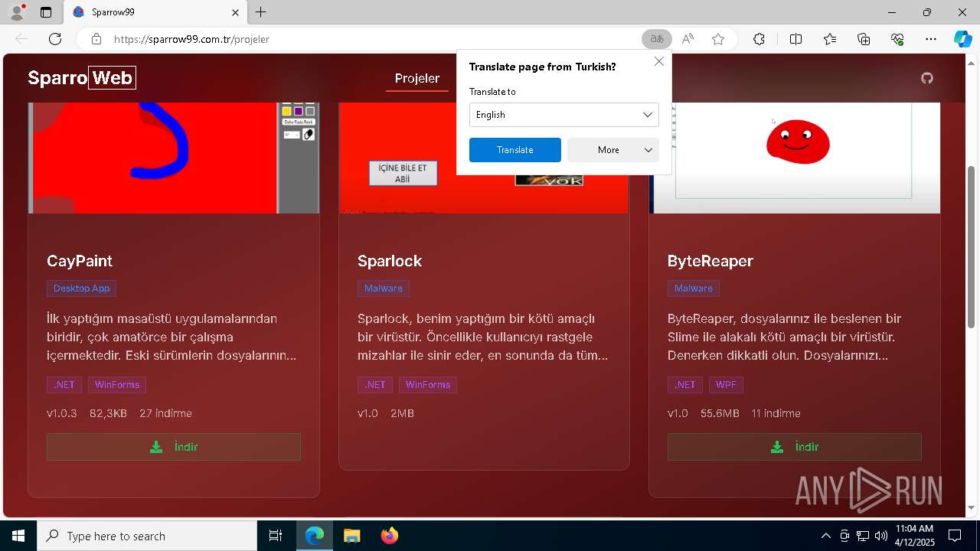Launch Firefox from taskbar
This screenshot has height=551, width=980.
point(390,536)
